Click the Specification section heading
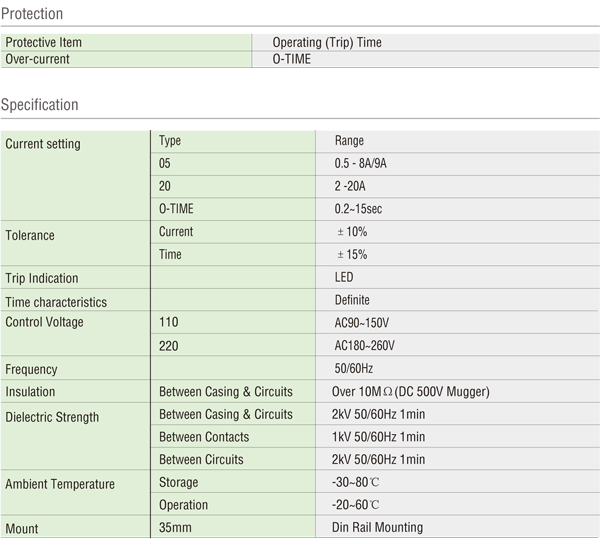 pos(40,104)
